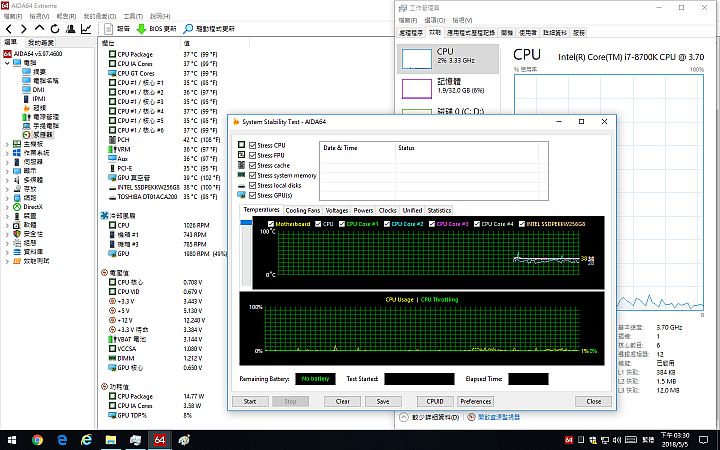Click the green BIOS update arrow icon
Screen dimensions: 720x450
point(141,29)
